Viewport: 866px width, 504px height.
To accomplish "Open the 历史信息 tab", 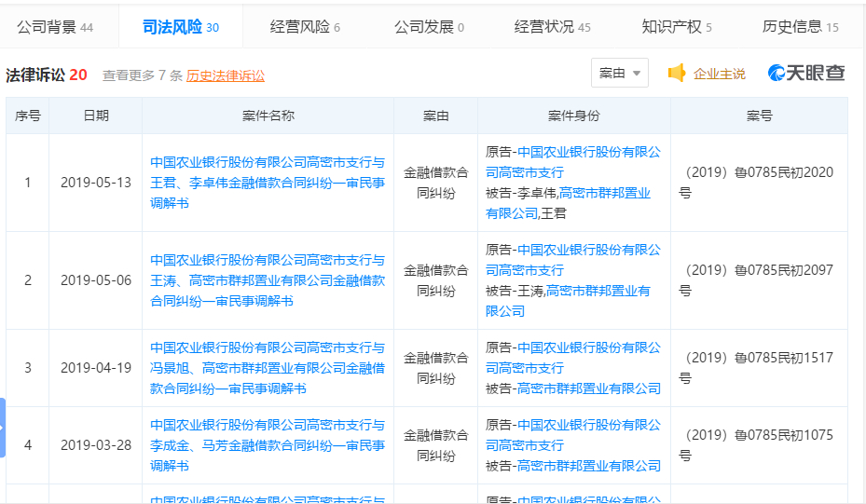I will point(800,26).
